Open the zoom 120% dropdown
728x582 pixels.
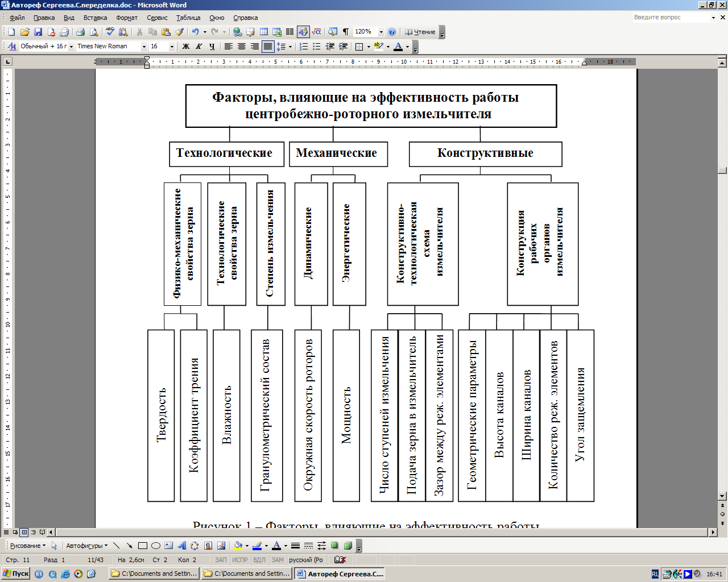[381, 32]
